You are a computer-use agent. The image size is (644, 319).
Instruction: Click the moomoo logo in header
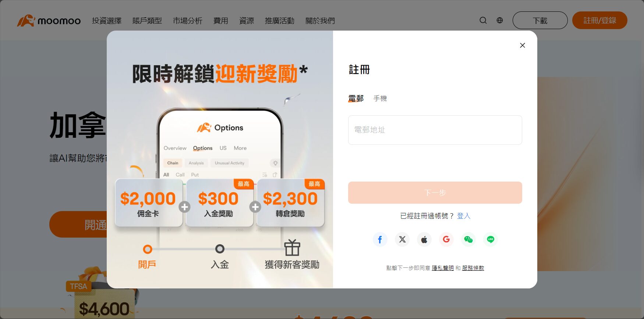click(x=49, y=21)
